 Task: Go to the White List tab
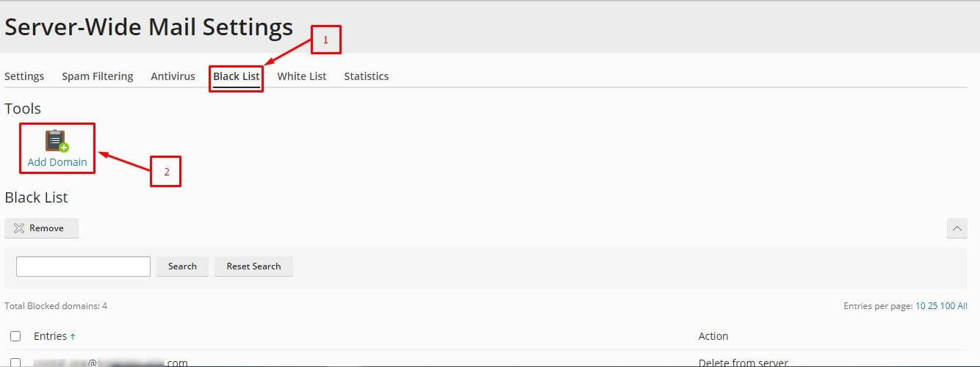click(x=302, y=76)
